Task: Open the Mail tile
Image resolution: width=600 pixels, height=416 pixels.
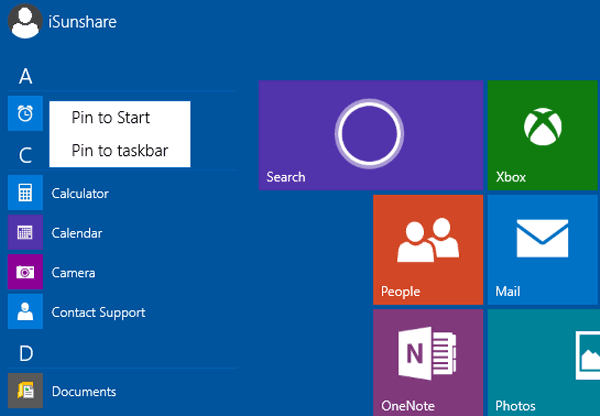Action: 542,250
